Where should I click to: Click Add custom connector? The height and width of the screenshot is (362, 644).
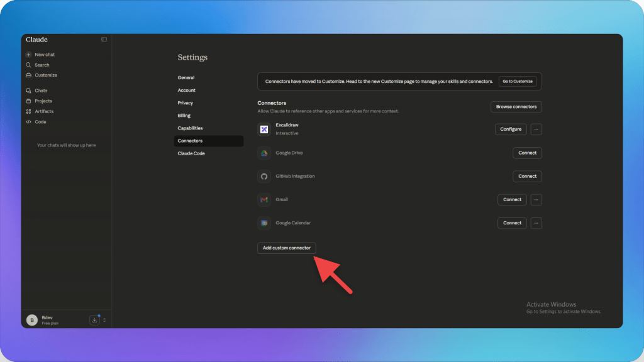(x=286, y=248)
